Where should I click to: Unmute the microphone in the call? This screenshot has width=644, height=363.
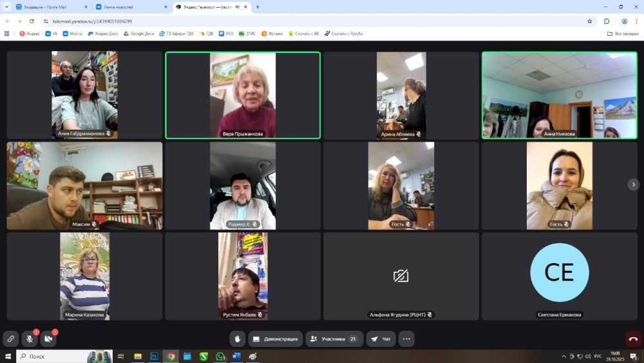pyautogui.click(x=30, y=338)
